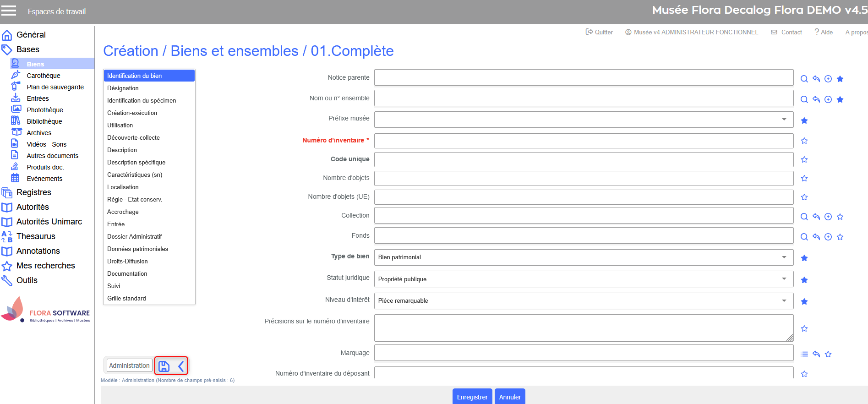Expand the Autorités section

tap(33, 207)
